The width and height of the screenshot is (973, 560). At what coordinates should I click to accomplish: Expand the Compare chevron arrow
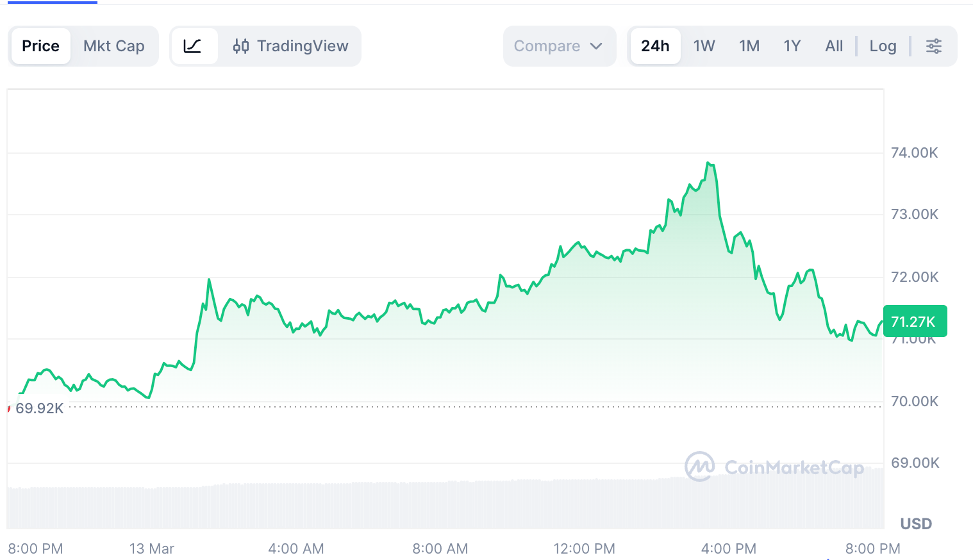(596, 46)
